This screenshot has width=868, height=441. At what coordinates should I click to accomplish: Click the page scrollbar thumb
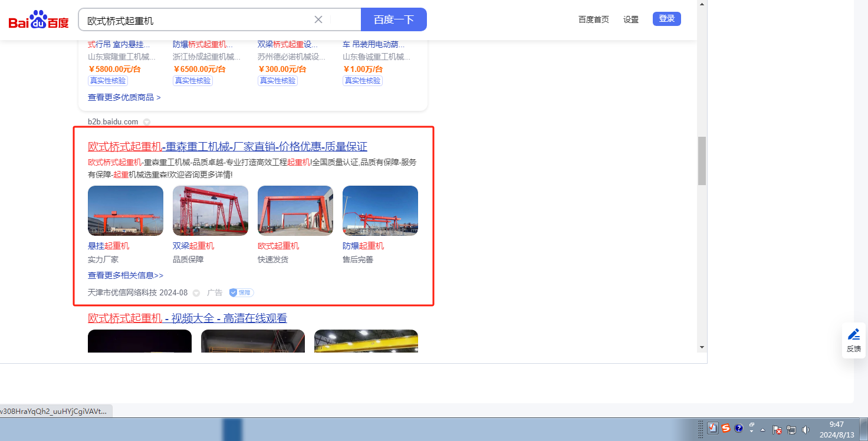click(702, 161)
